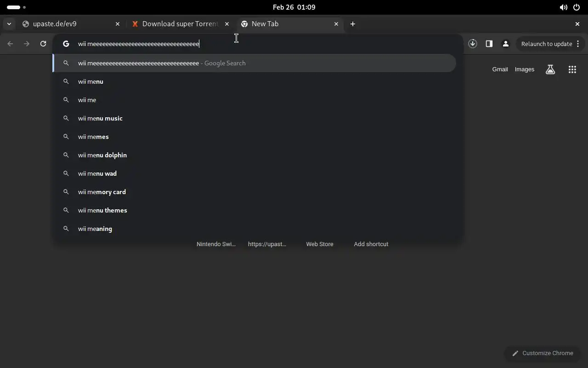Switch to Download super Torrent tab
Viewport: 588px width, 368px height.
(x=180, y=24)
